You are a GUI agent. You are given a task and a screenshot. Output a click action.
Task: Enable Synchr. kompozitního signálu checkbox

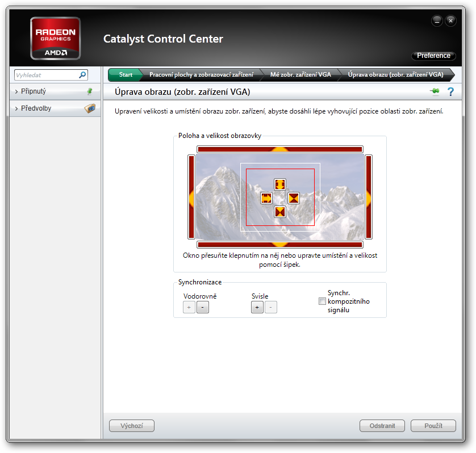point(323,301)
